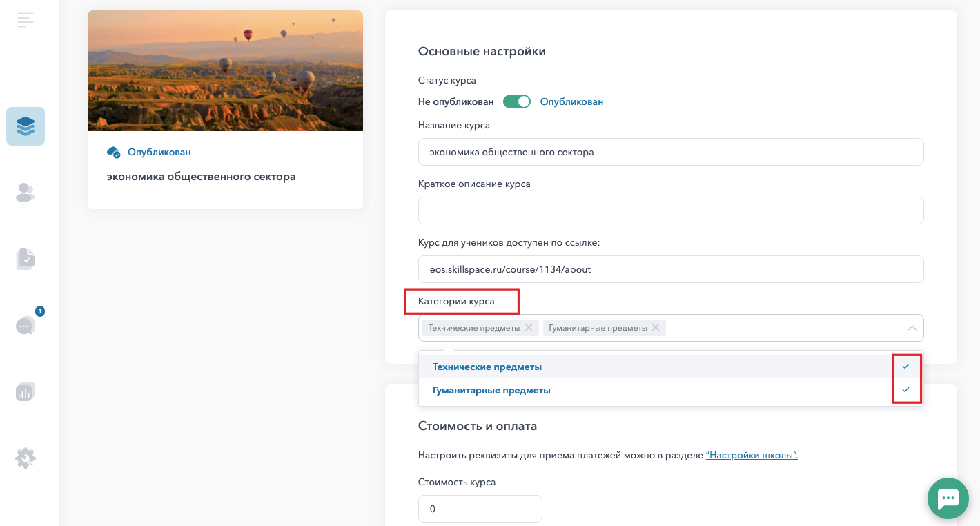This screenshot has height=526, width=980.
Task: Click the short course description field
Action: [x=671, y=211]
